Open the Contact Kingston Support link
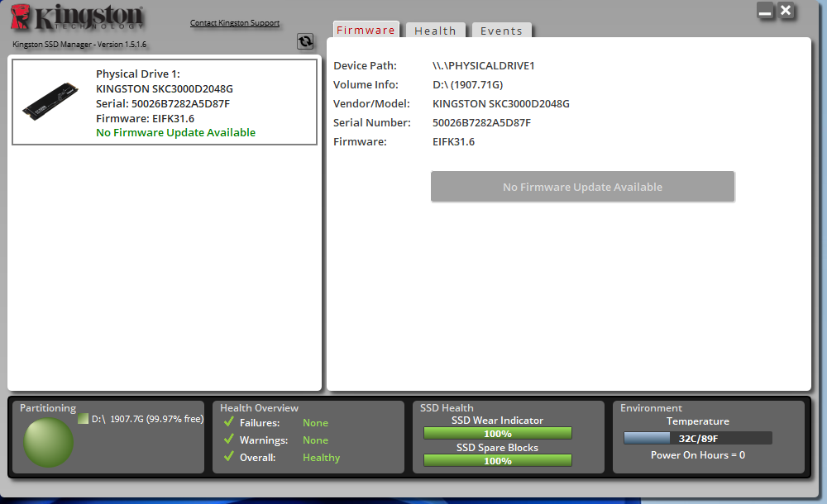 coord(235,22)
